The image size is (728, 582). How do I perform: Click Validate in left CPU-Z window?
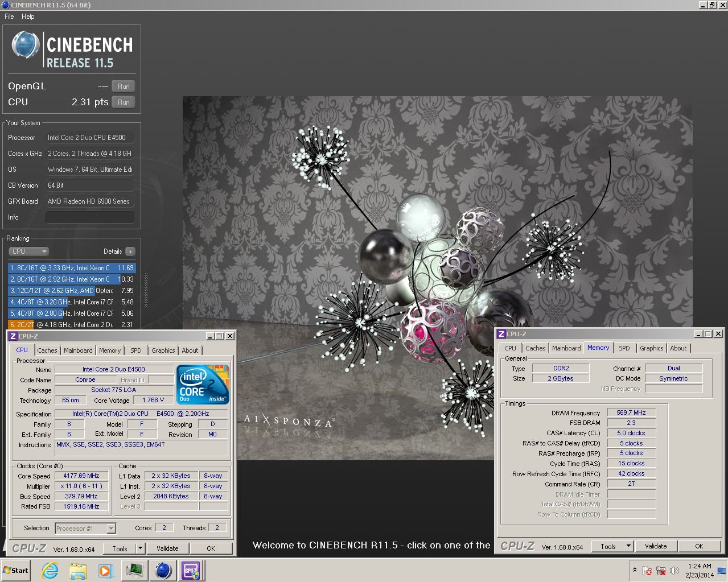[x=167, y=548]
